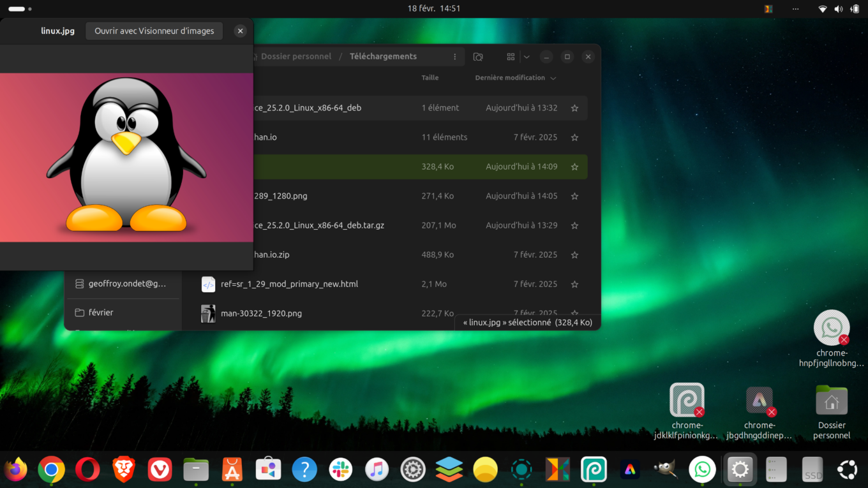Open the music note app in dock
The image size is (868, 488).
tap(377, 470)
